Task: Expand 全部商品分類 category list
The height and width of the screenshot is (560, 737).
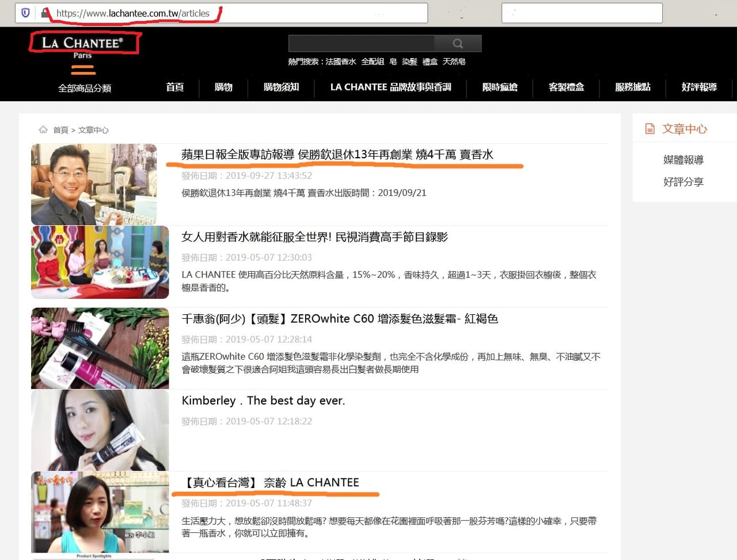Action: click(x=85, y=88)
